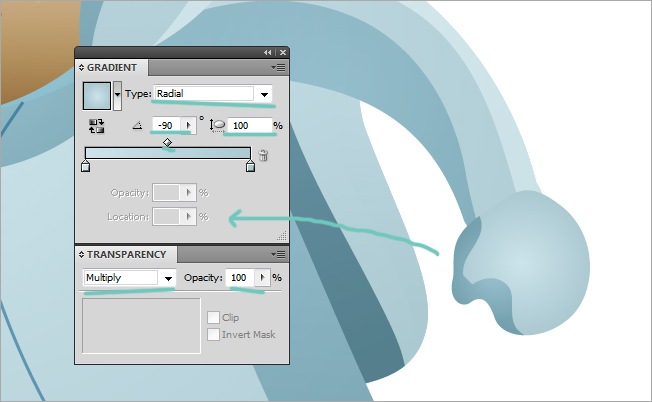Click the Radial type field
Viewport: 652px width, 402px height.
coord(204,94)
